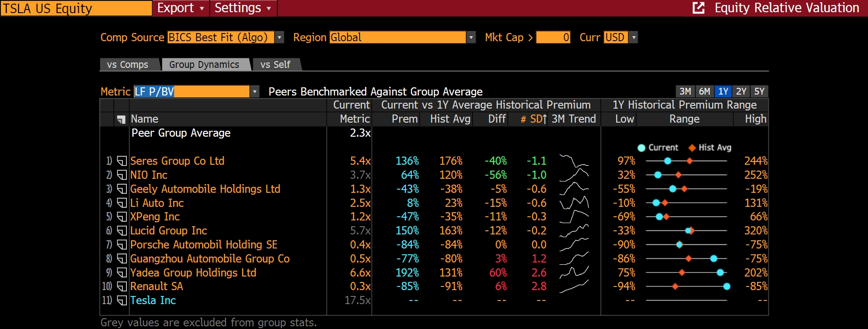
Task: Open the Geely Automobile Holdings Ltd link
Action: pos(205,189)
